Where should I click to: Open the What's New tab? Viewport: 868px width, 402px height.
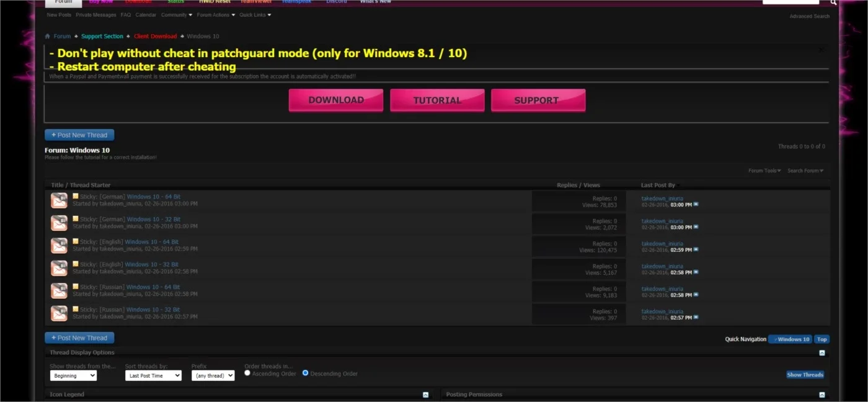click(x=376, y=2)
